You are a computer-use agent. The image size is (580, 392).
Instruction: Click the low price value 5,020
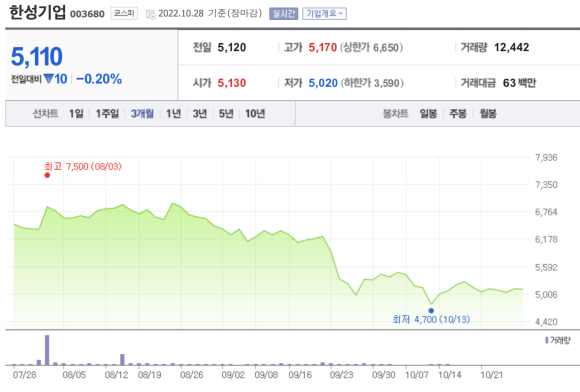pyautogui.click(x=323, y=83)
